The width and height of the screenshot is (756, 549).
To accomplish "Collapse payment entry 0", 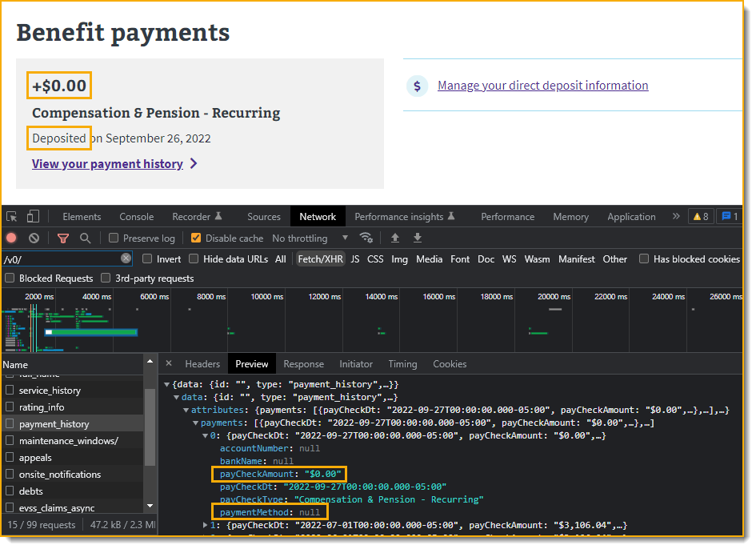I will click(x=205, y=435).
